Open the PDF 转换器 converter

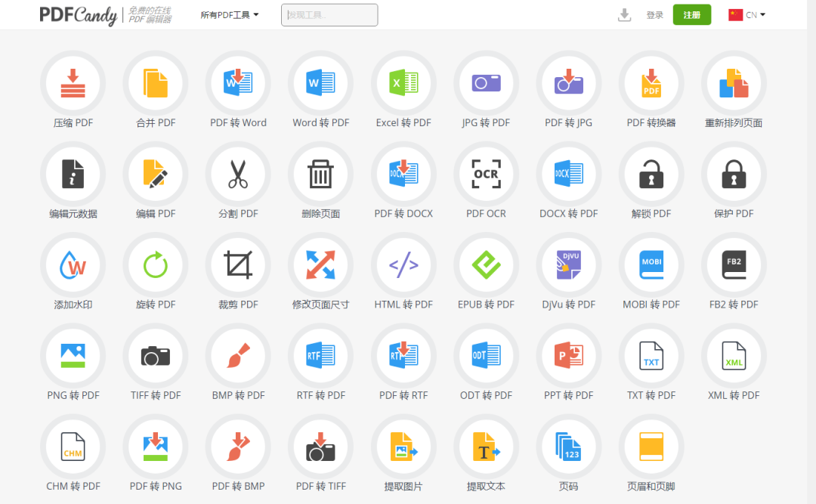[x=651, y=83]
